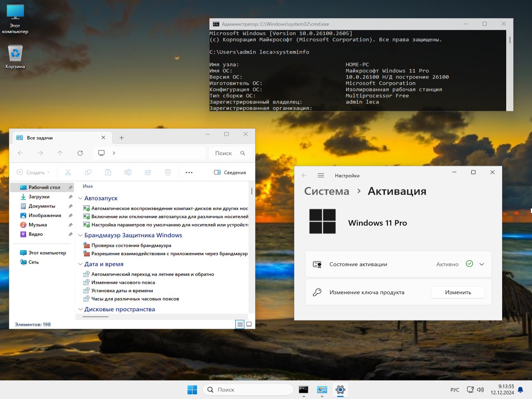Open the Settings gear from the taskbar

pos(340,390)
